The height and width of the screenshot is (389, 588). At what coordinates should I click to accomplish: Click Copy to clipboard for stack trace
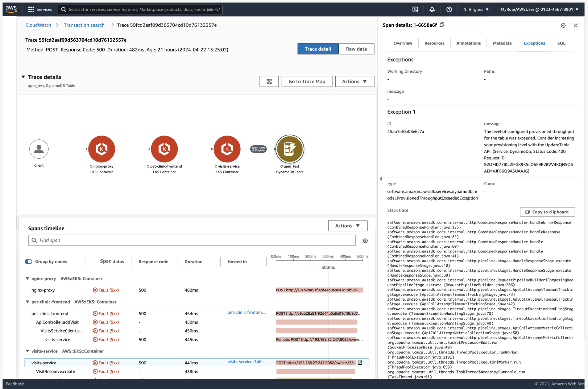tap(547, 212)
